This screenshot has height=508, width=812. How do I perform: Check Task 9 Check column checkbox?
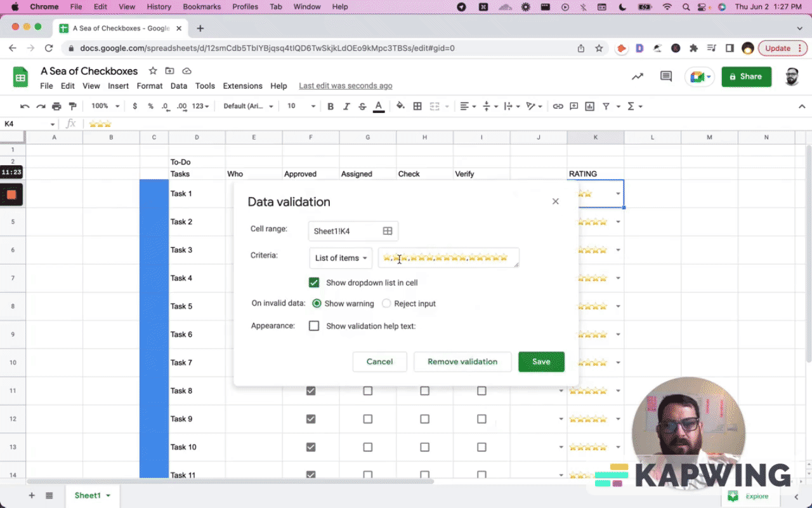pos(424,419)
